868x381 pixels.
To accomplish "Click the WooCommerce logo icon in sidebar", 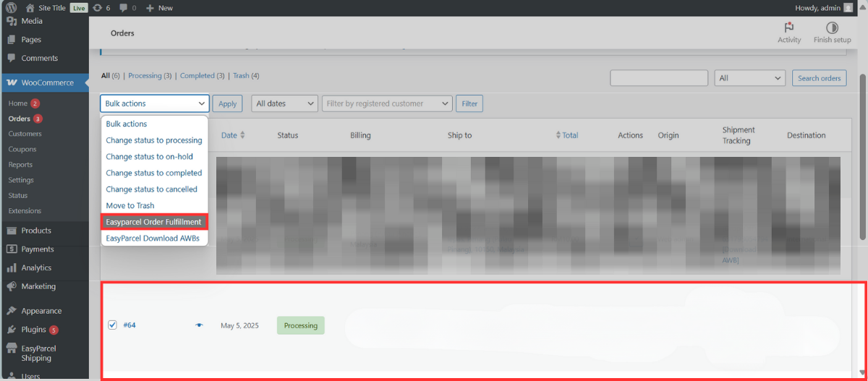I will pos(12,83).
